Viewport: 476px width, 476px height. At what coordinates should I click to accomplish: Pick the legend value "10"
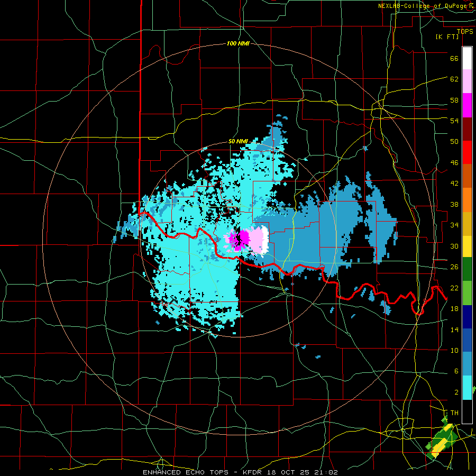pyautogui.click(x=454, y=351)
